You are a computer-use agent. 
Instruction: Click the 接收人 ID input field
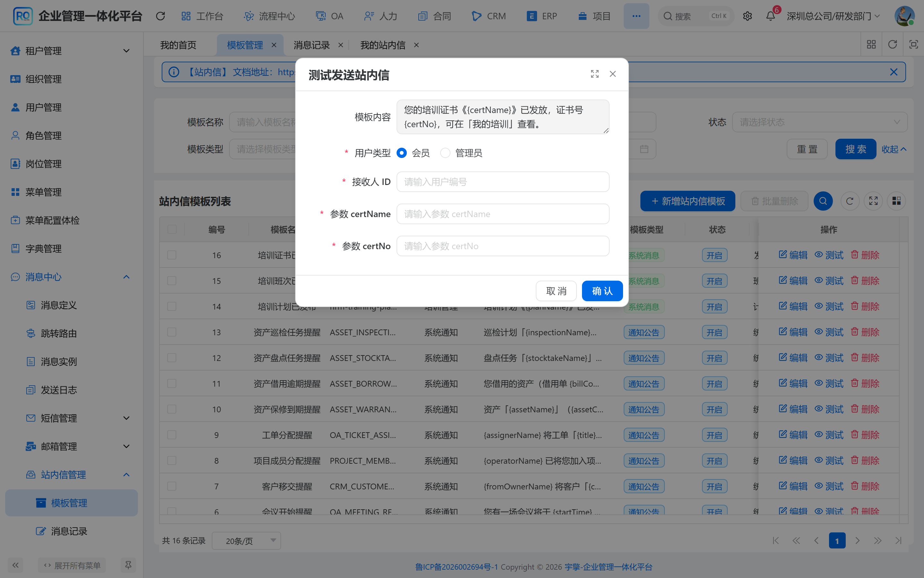click(x=502, y=181)
